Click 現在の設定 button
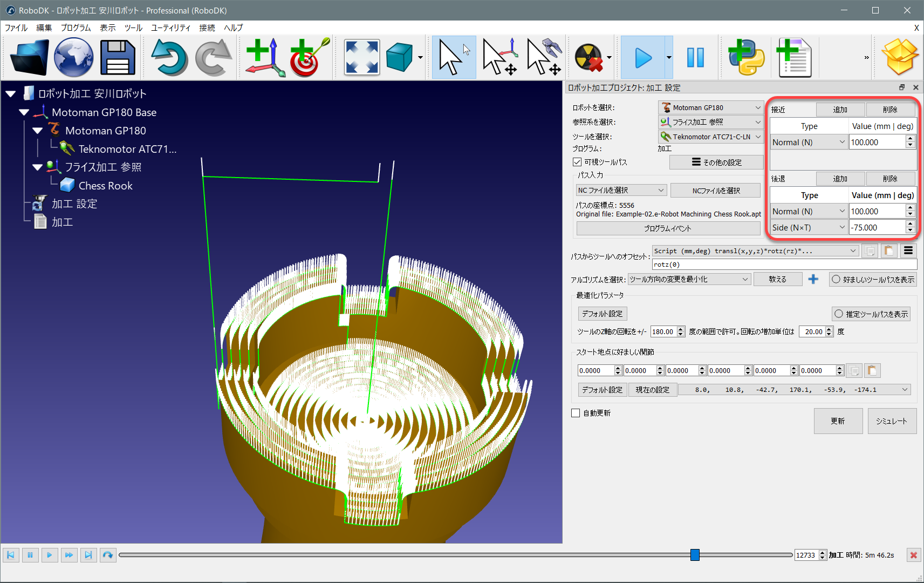This screenshot has width=924, height=583. (653, 389)
